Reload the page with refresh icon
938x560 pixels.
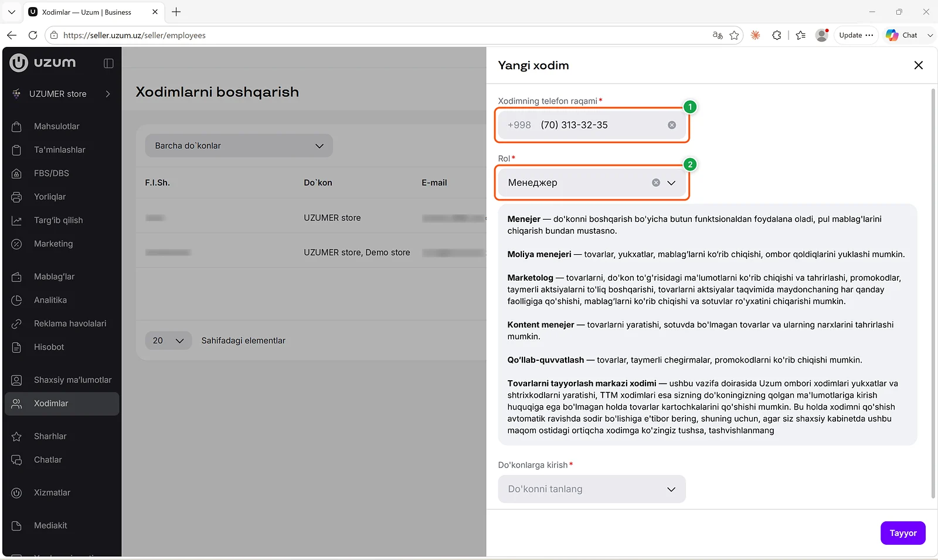point(33,35)
